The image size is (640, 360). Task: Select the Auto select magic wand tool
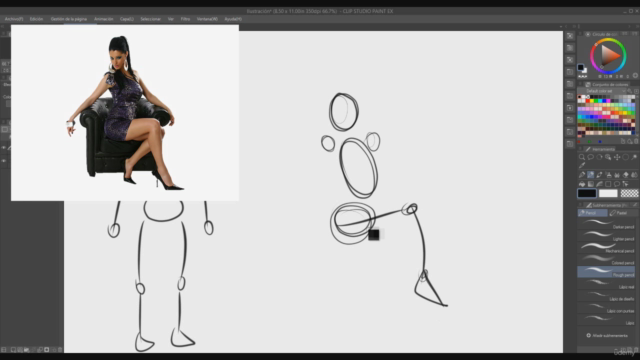pos(634,157)
